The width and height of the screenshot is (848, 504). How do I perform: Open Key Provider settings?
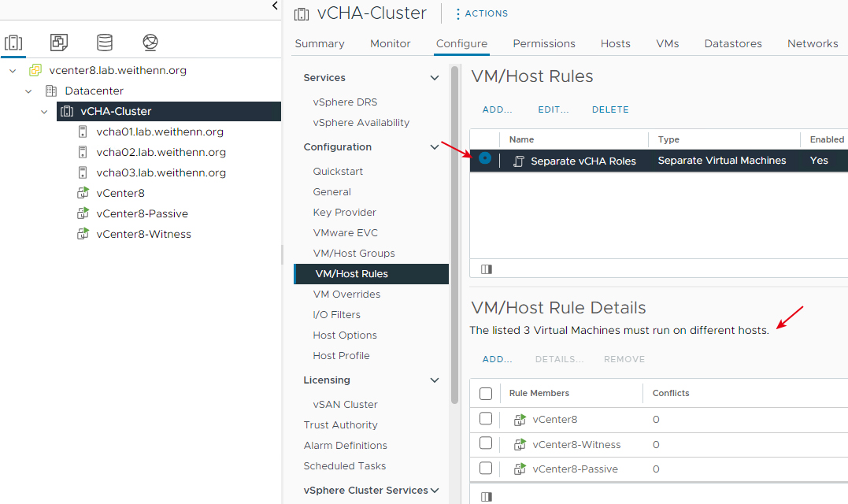coord(345,212)
